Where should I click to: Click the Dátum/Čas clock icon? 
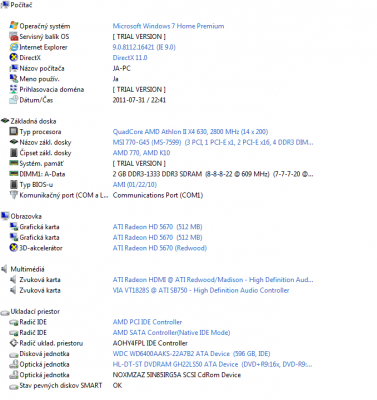click(x=13, y=100)
